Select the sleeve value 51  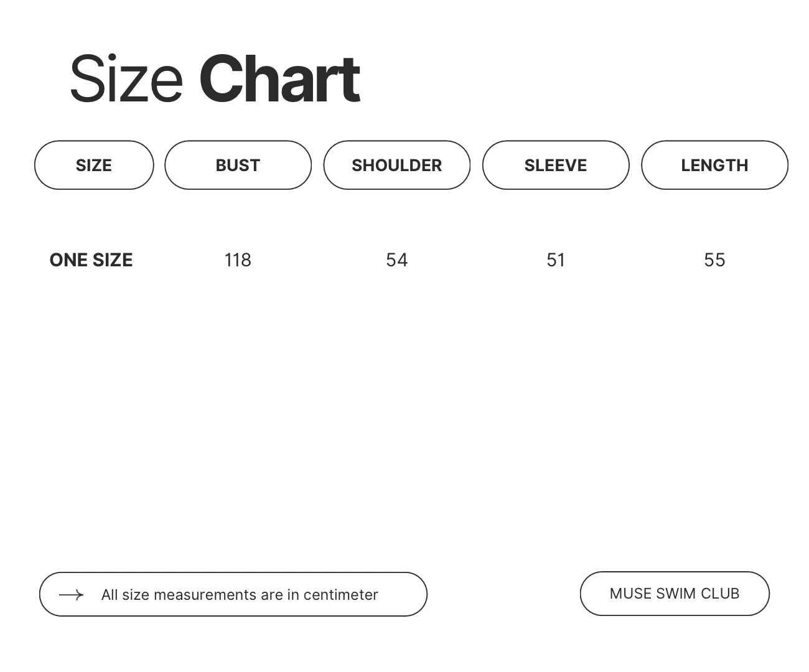coord(556,260)
